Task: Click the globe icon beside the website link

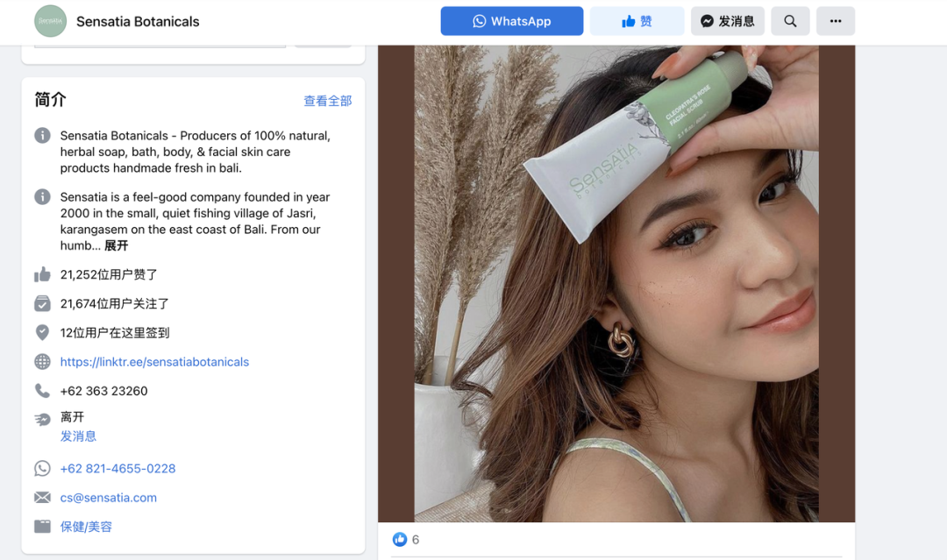Action: coord(42,362)
